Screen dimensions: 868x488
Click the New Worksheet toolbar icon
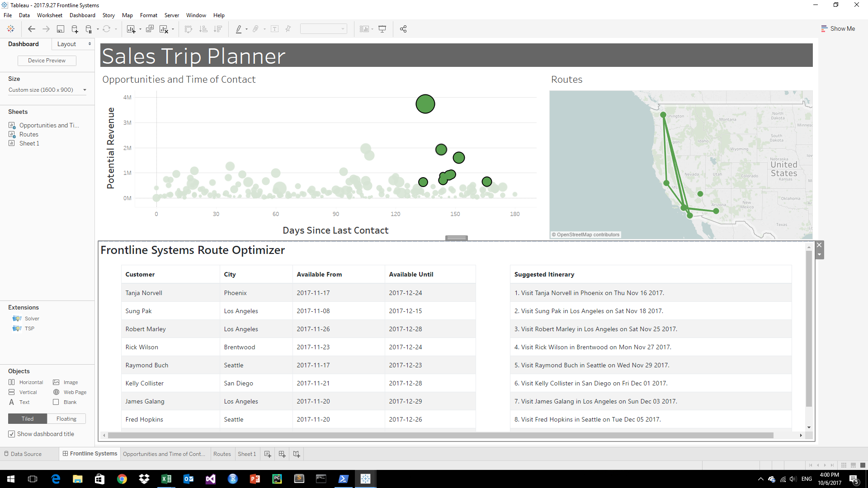131,29
